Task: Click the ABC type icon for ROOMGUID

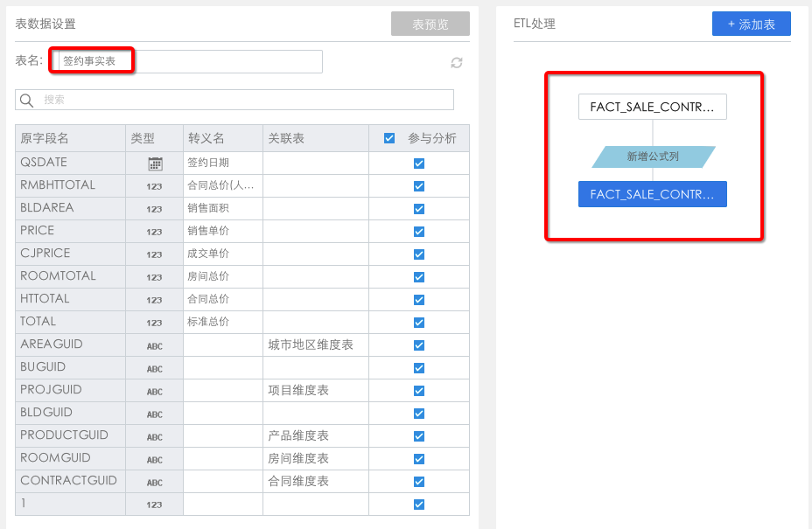Action: pos(154,460)
